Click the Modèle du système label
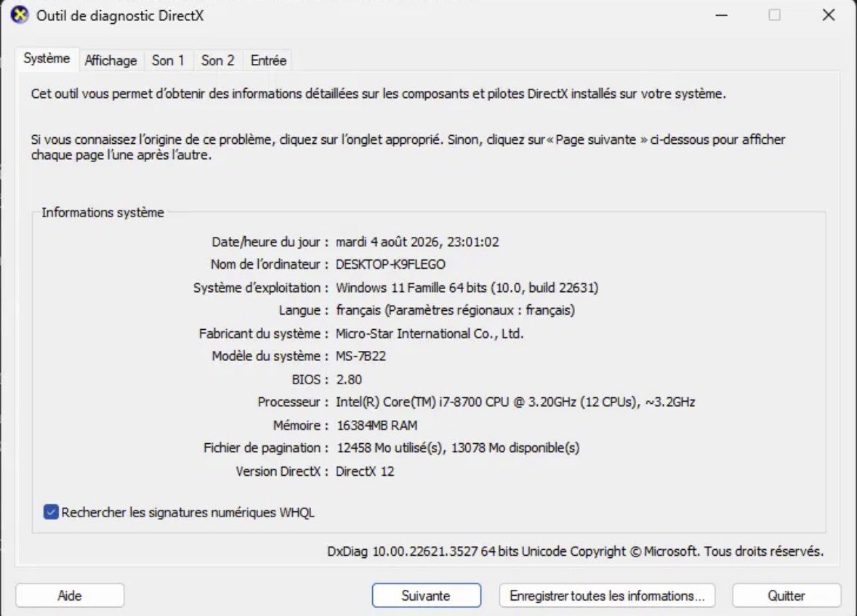The width and height of the screenshot is (857, 616). pyautogui.click(x=270, y=356)
